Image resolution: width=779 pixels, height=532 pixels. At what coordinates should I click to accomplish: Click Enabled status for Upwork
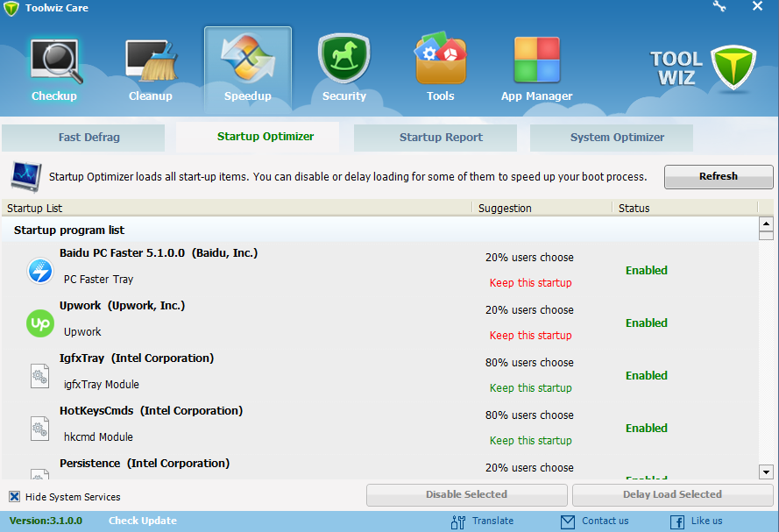click(647, 323)
